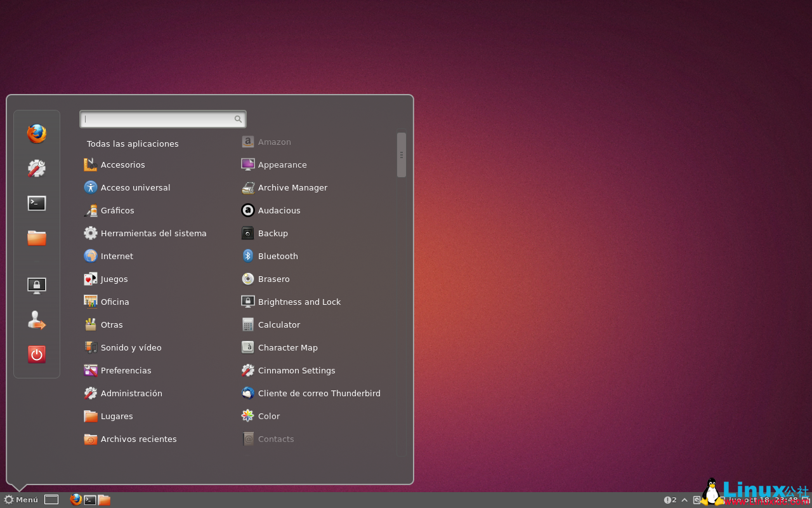Click the applications list scrollbar handle
The image size is (812, 508).
pos(402,155)
